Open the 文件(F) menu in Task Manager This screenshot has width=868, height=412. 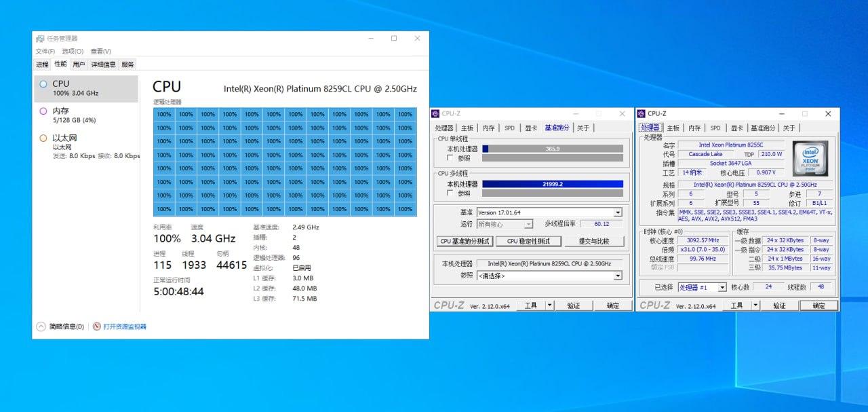click(45, 51)
